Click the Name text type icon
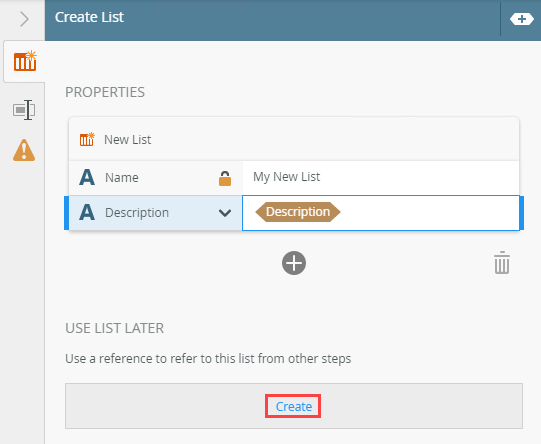 tap(87, 178)
